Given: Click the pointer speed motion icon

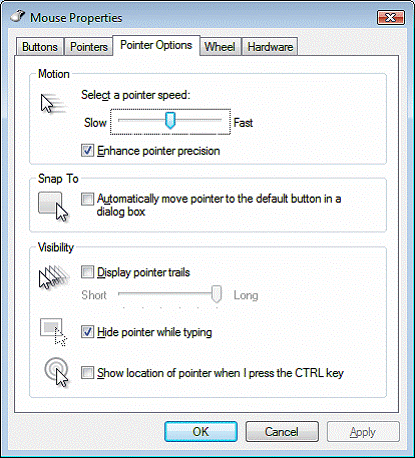Looking at the screenshot, I should point(53,104).
